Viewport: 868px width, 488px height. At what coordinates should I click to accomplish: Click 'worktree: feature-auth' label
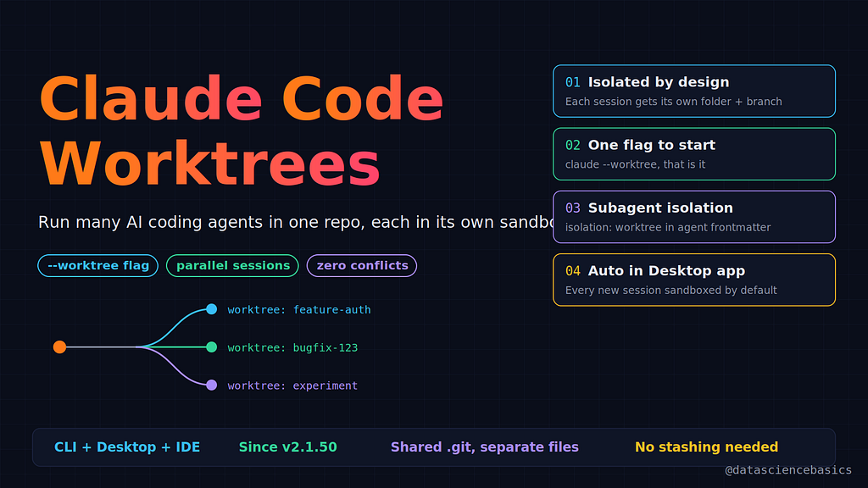pyautogui.click(x=299, y=310)
